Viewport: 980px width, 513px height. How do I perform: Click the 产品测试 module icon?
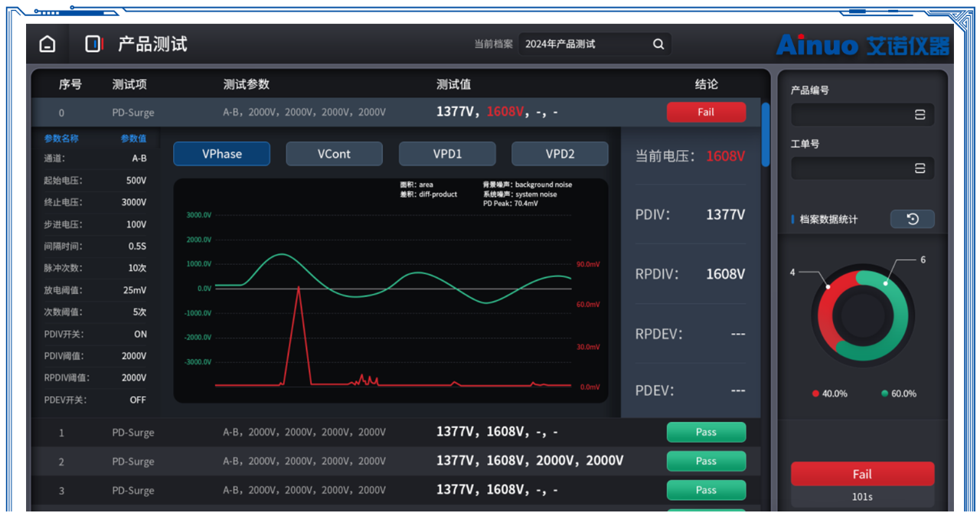[93, 44]
